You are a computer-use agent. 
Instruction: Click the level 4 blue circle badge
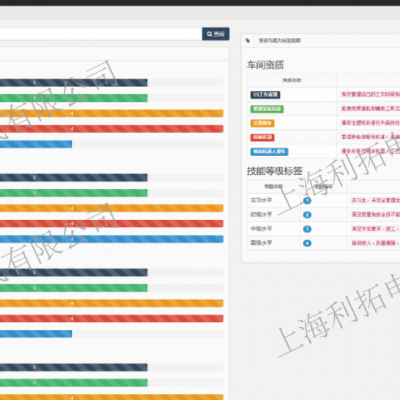coord(307,243)
